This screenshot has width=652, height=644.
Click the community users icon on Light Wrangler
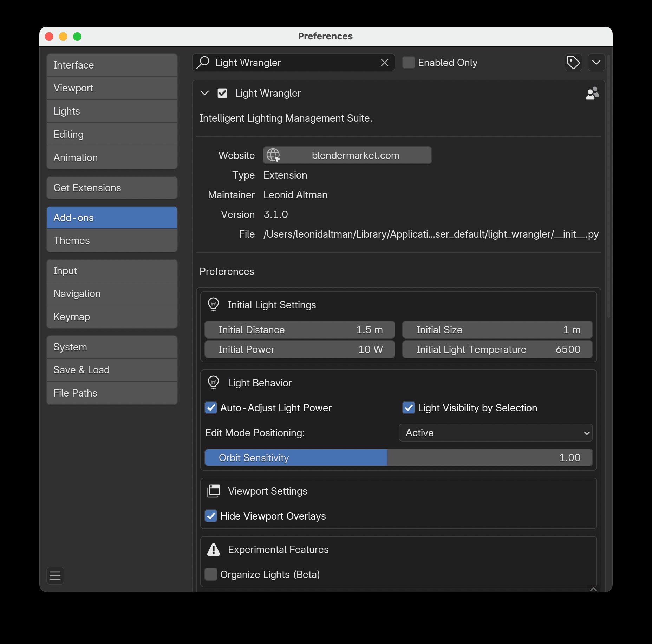[x=592, y=93]
